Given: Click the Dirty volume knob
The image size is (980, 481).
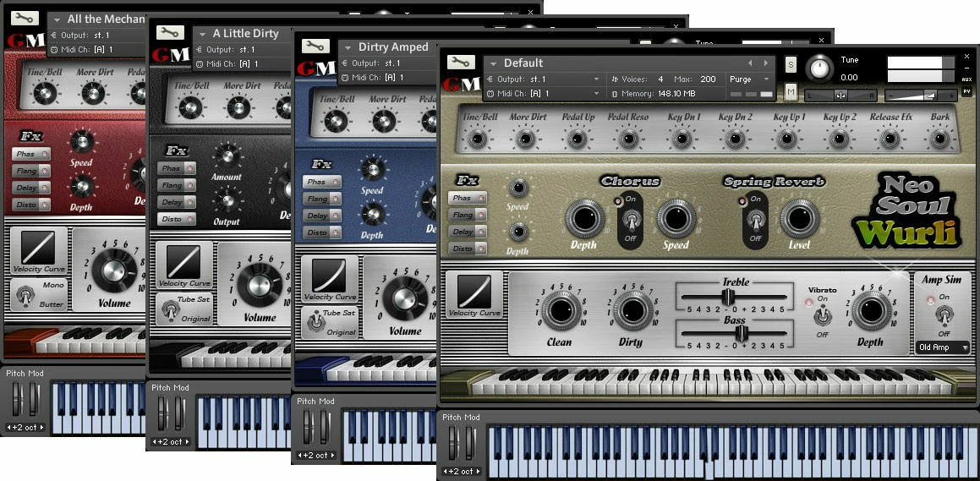Looking at the screenshot, I should (x=632, y=310).
